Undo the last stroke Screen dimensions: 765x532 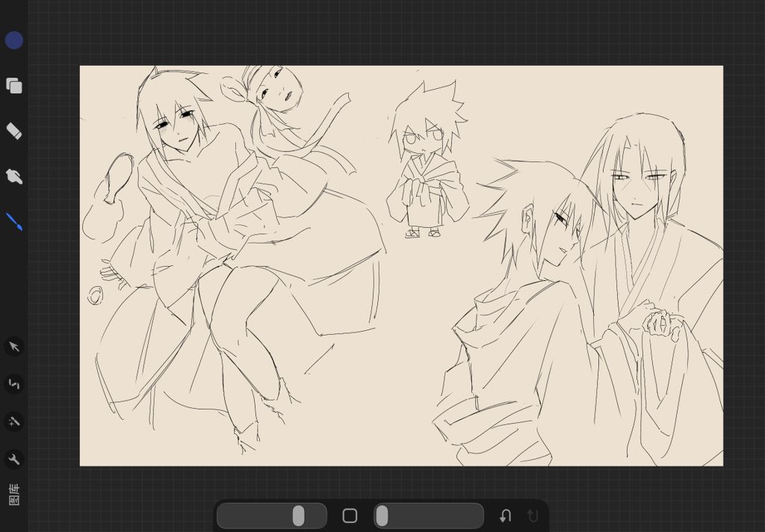point(506,516)
